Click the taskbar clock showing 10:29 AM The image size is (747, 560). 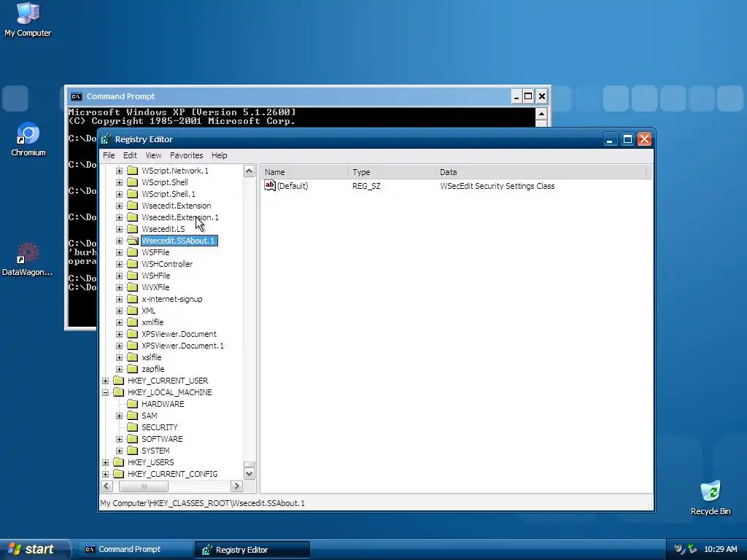point(720,549)
